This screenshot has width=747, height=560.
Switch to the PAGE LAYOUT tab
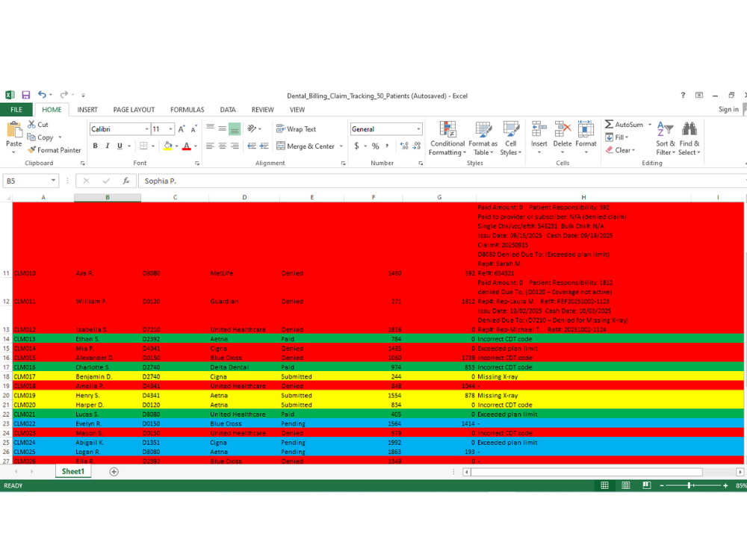point(134,110)
